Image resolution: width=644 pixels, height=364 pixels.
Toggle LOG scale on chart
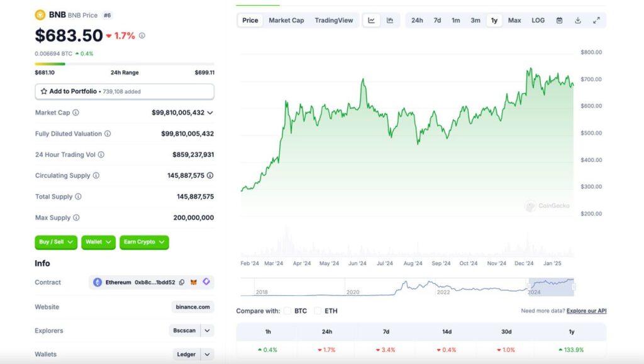pyautogui.click(x=538, y=20)
